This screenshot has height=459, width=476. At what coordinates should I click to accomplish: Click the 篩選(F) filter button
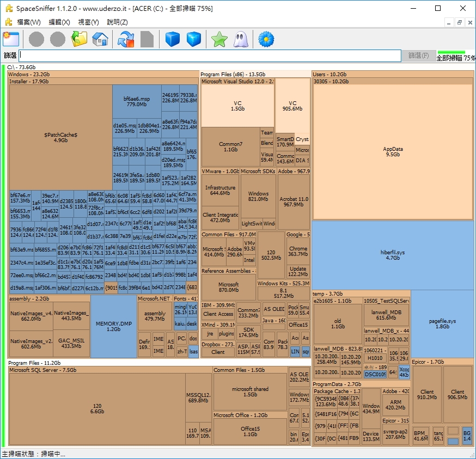point(419,56)
